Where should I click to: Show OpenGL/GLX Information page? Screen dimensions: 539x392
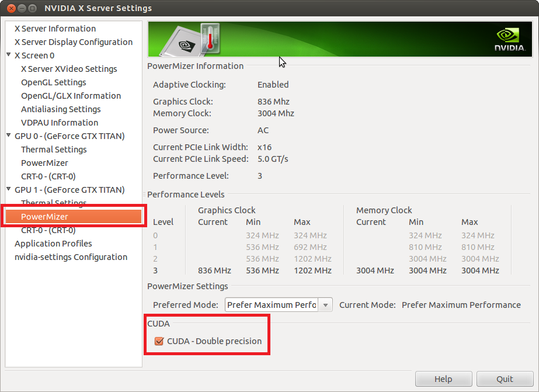click(x=71, y=96)
